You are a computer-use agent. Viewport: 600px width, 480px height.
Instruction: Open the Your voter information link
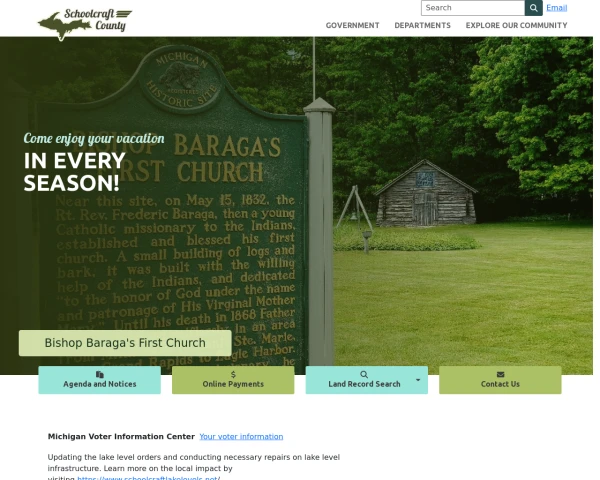click(x=241, y=436)
